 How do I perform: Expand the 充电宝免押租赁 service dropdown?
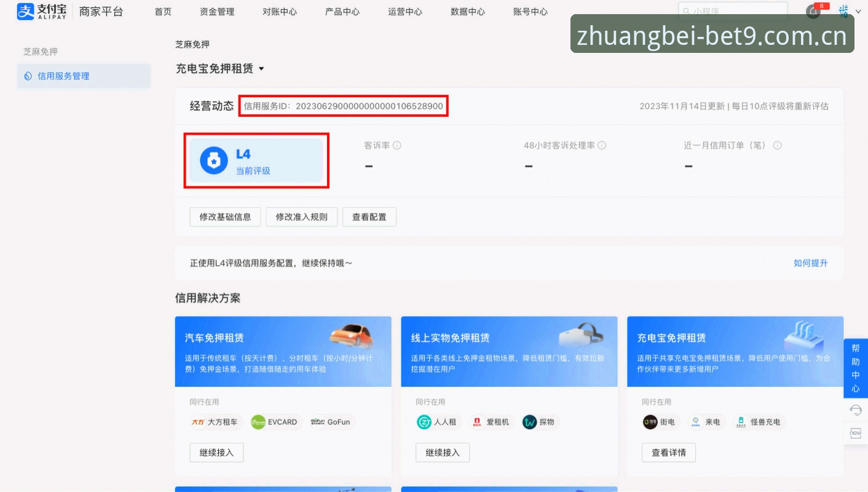coord(261,69)
